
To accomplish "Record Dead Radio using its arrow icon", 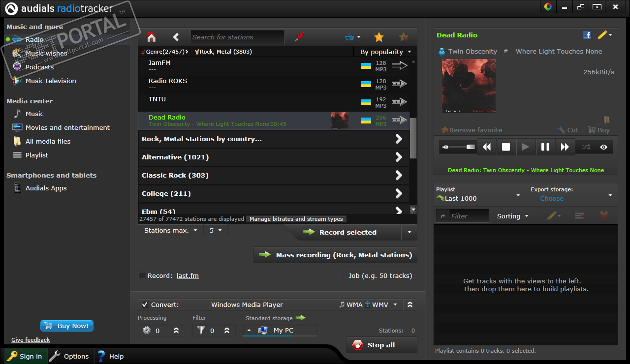I will pos(399,120).
